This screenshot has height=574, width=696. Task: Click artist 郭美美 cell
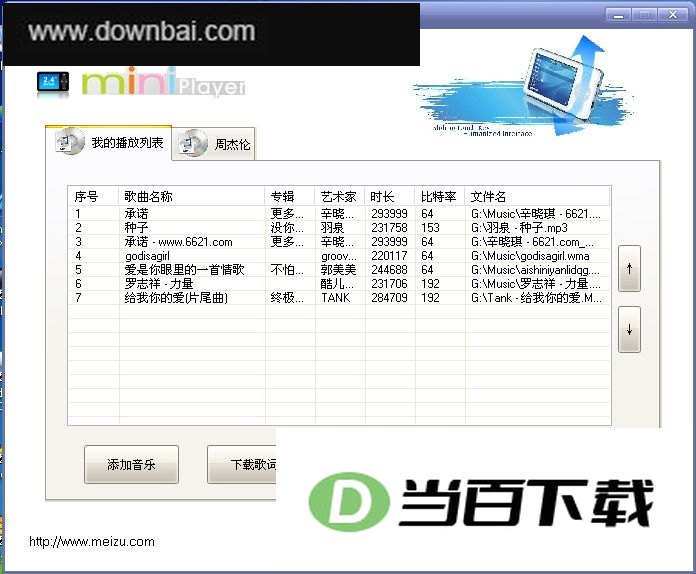[338, 269]
